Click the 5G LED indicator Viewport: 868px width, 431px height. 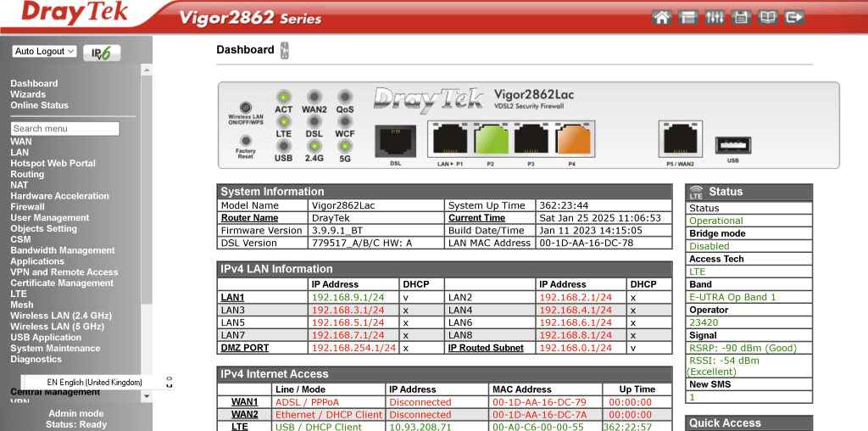coord(345,146)
